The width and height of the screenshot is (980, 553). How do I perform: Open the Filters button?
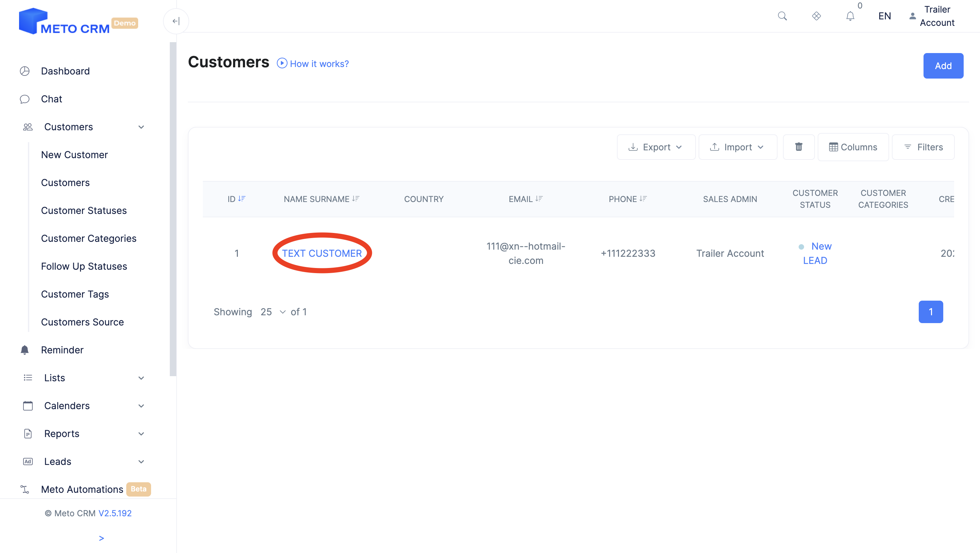point(923,147)
